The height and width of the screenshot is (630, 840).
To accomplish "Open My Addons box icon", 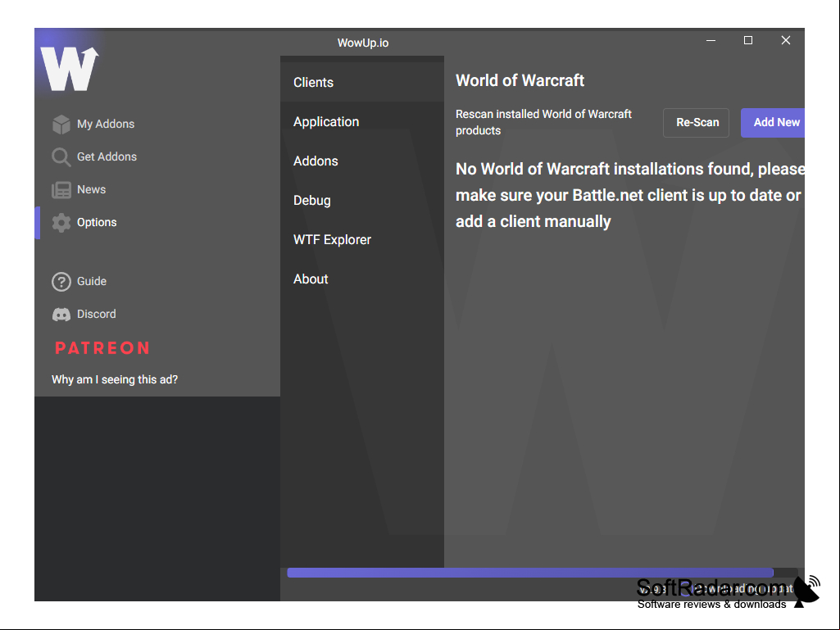I will (x=61, y=125).
